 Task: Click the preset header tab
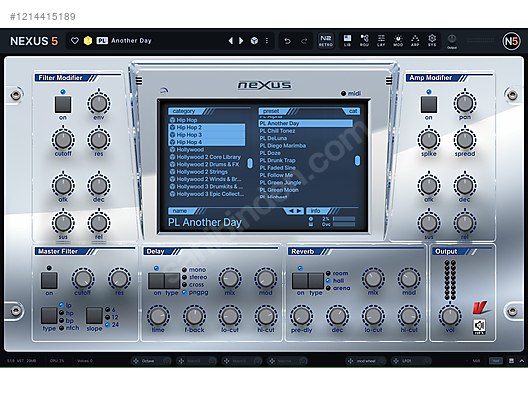(273, 111)
